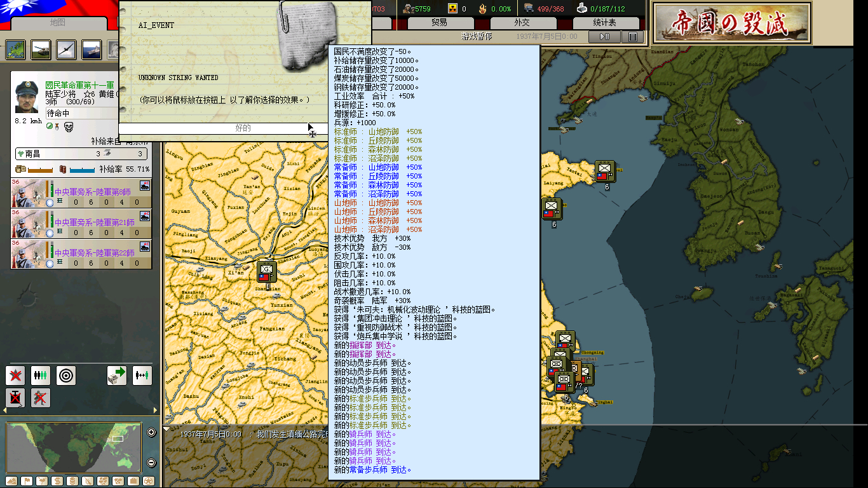
Task: Open the 待命中 orders field
Action: [x=81, y=113]
